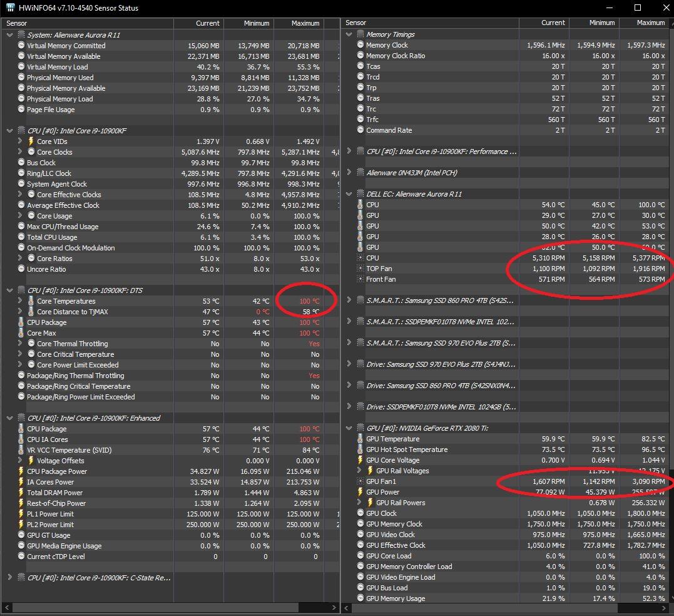Click the lightning icon beside PL1 Power Limit
The height and width of the screenshot is (616, 674).
[21, 514]
